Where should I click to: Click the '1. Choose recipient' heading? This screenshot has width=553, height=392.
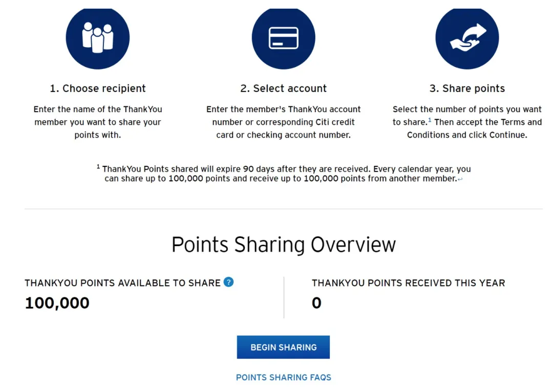pyautogui.click(x=98, y=89)
